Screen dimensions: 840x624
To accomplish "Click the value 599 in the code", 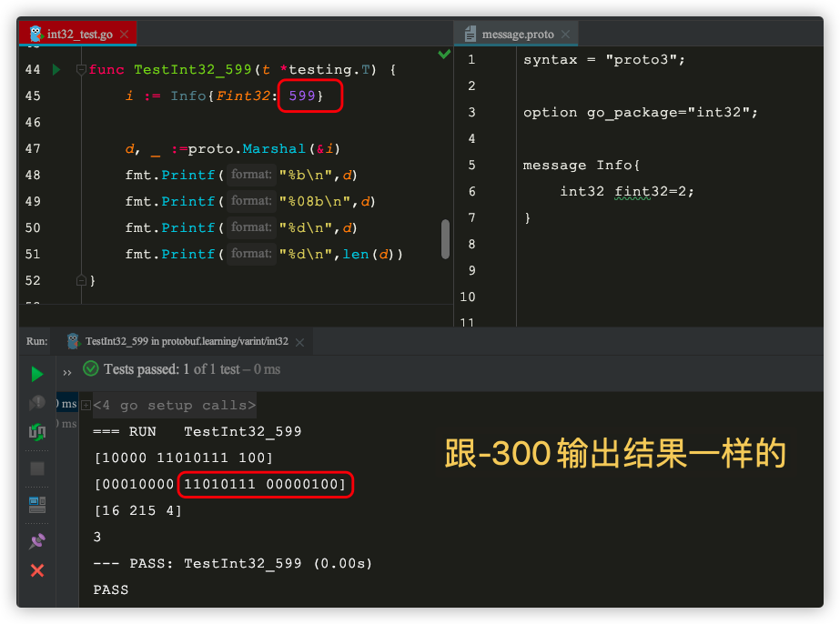I will click(x=302, y=96).
